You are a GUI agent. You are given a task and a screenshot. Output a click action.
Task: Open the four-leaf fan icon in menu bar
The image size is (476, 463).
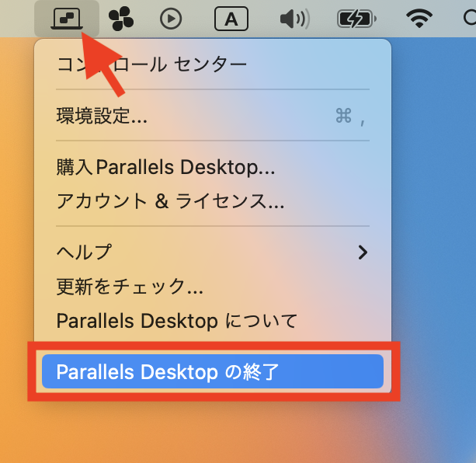(x=121, y=19)
